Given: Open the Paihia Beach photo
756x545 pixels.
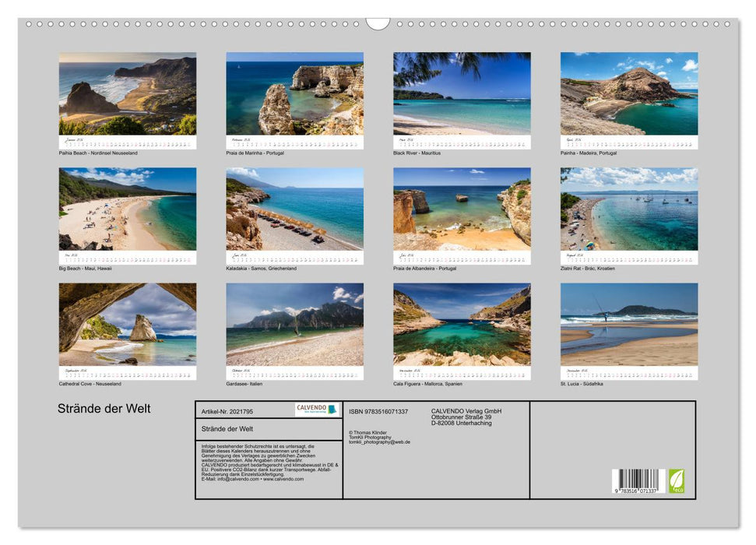Looking at the screenshot, I should (x=128, y=94).
